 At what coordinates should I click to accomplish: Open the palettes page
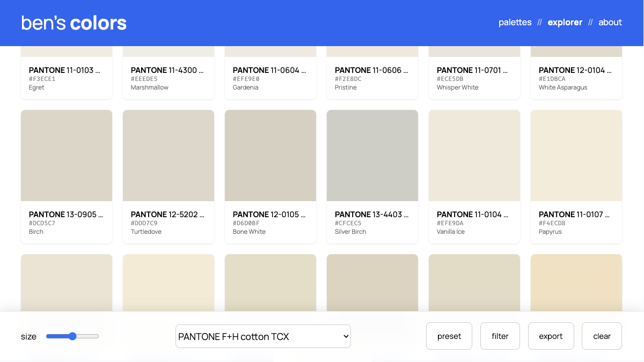pos(515,23)
